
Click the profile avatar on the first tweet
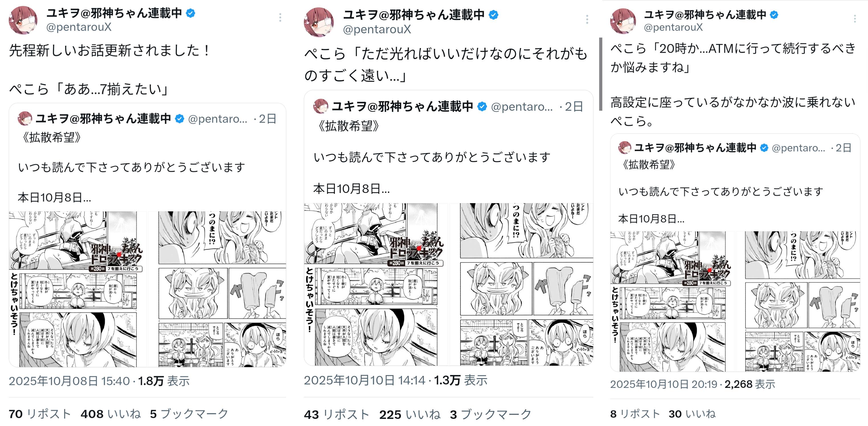point(23,20)
